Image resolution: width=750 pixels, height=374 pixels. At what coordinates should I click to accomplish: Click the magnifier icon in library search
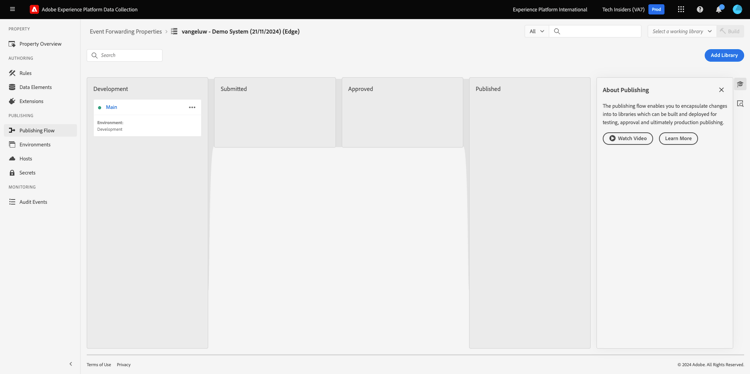[95, 55]
